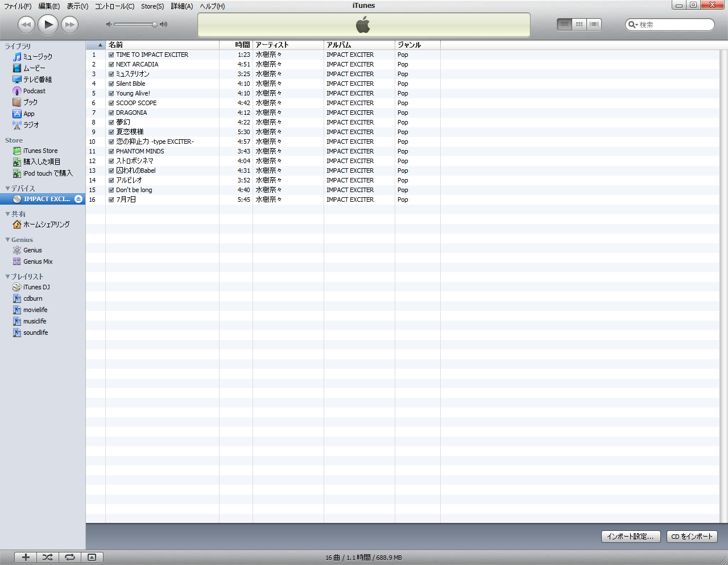Play the current track
Screen dimensions: 728x565
48,24
